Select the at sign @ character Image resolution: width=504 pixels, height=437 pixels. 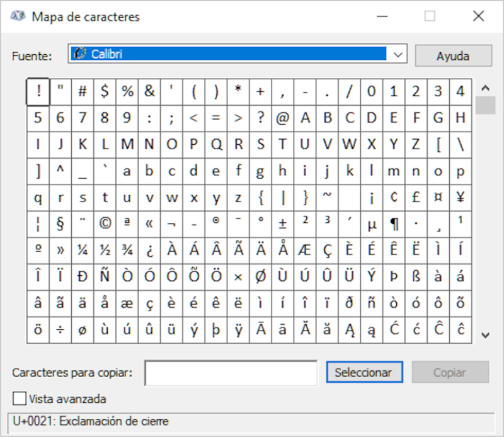tap(283, 118)
